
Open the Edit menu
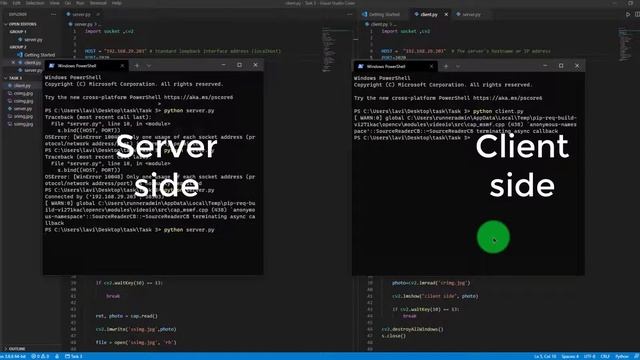coord(17,3)
